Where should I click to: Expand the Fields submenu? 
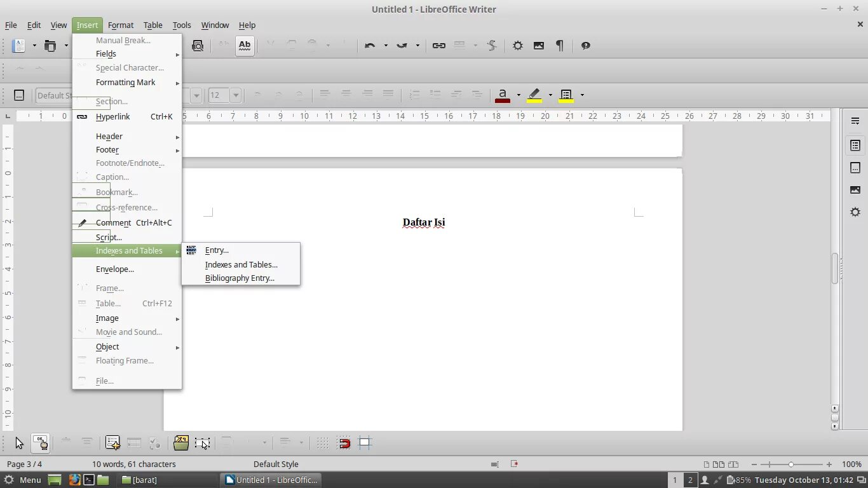[127, 54]
